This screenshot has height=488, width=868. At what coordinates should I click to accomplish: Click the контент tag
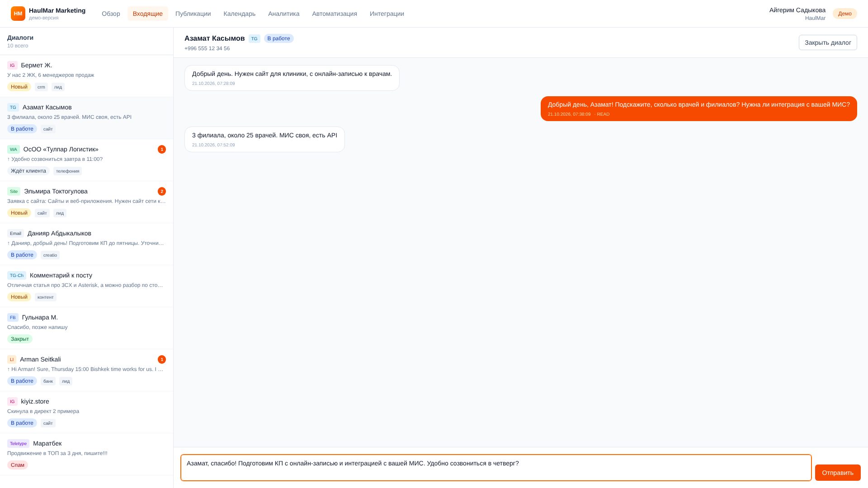point(46,297)
